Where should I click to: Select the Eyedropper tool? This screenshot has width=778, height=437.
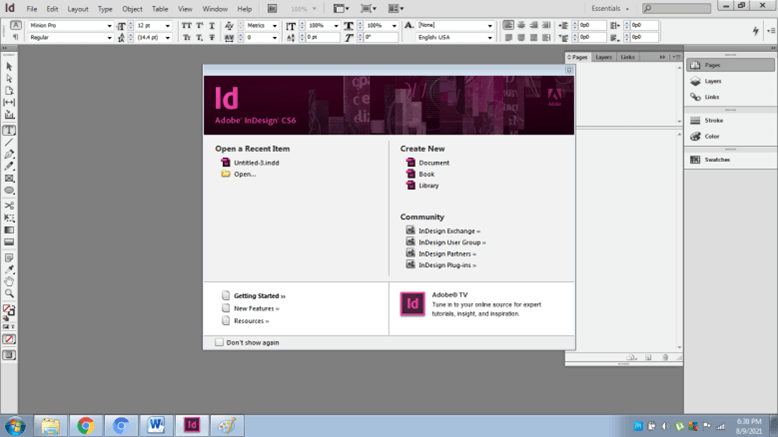(x=9, y=270)
